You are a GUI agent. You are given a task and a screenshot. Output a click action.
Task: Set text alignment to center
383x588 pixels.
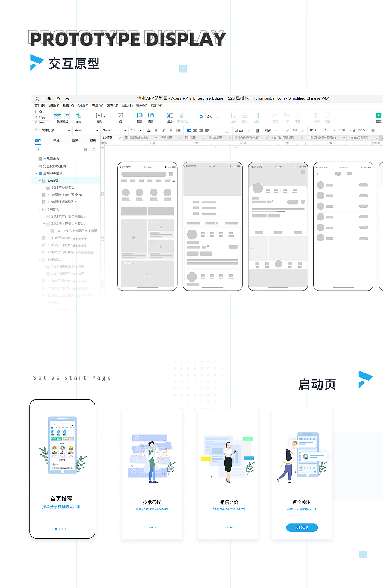tap(195, 130)
